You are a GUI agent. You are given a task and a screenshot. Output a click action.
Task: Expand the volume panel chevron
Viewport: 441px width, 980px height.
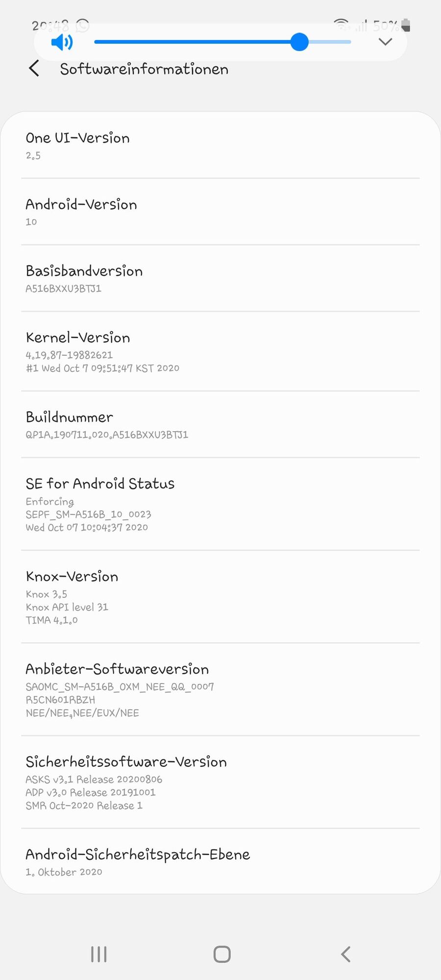[386, 42]
